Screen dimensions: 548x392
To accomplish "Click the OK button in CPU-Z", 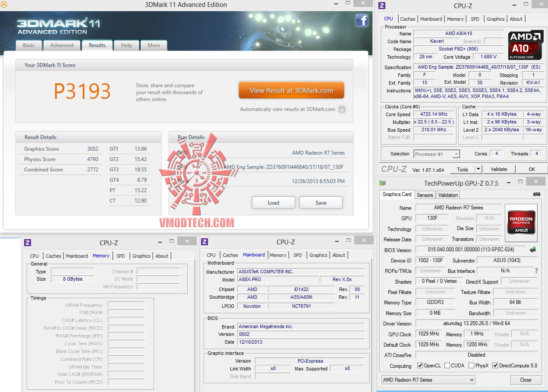I will point(532,169).
